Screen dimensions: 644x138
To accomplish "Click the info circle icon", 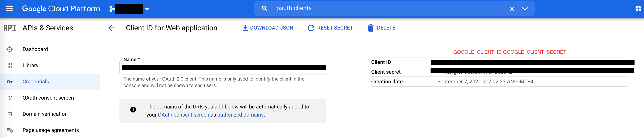I will tap(133, 110).
